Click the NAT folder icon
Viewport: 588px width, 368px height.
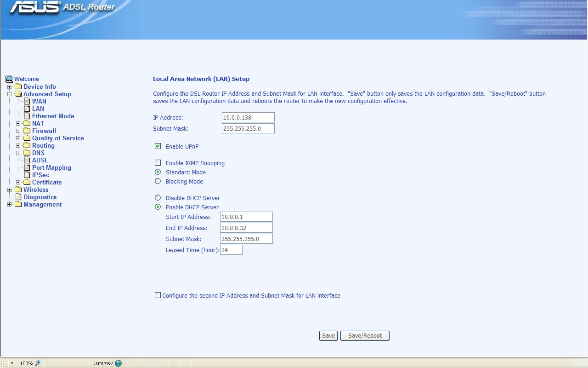pos(27,123)
